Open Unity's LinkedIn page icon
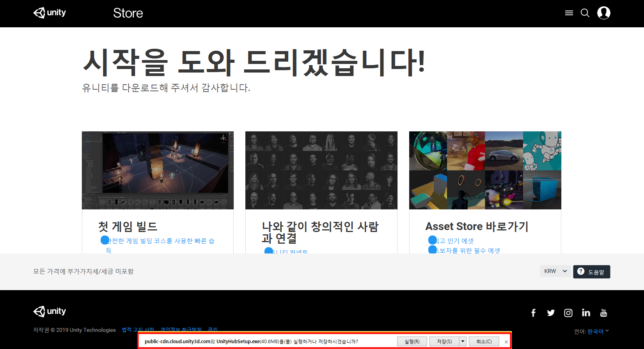This screenshot has width=644, height=349. point(586,313)
